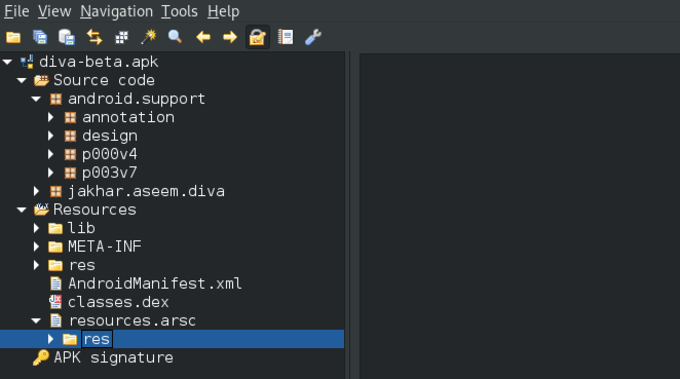This screenshot has height=379, width=680.
Task: Click the APK signature key icon
Action: click(x=41, y=358)
